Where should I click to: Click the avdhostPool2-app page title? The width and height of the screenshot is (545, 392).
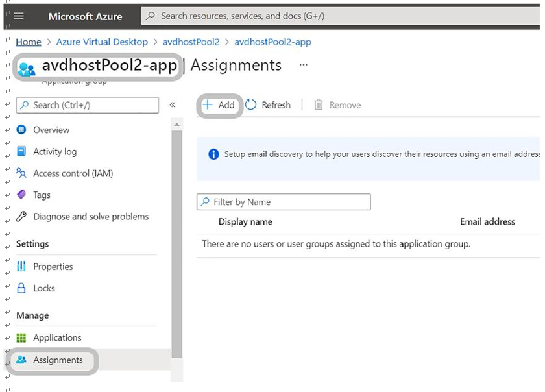[x=110, y=66]
